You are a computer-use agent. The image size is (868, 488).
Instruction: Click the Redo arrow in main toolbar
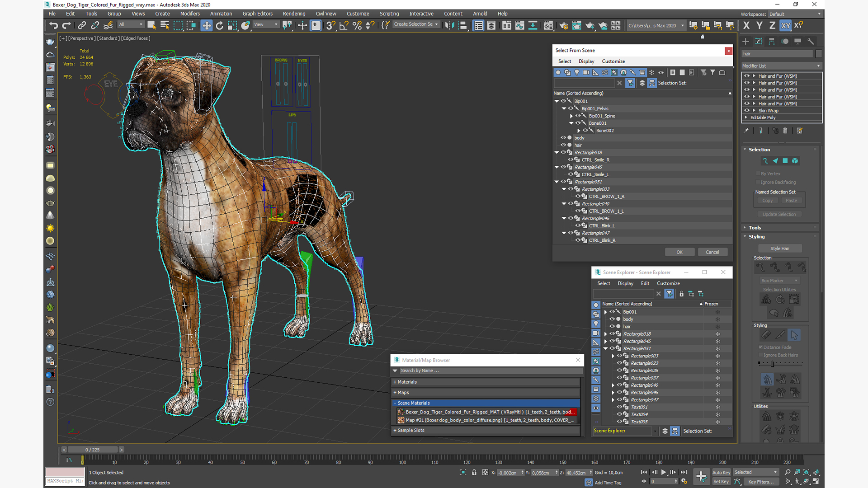(x=66, y=25)
